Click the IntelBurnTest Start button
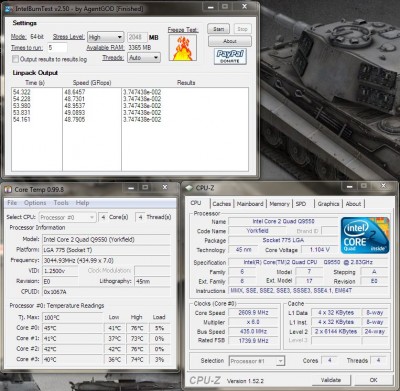Image resolution: width=400 pixels, height=391 pixels. click(x=219, y=29)
